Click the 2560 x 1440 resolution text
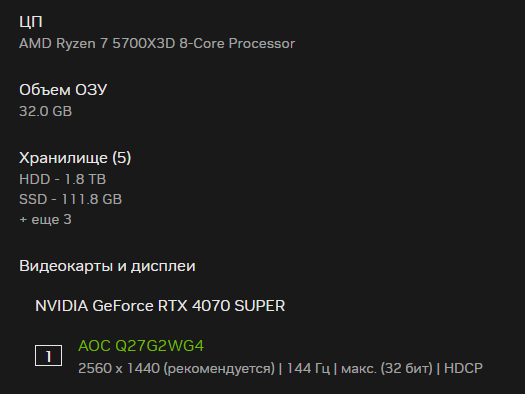Screen dimensions: 525x394 119,368
